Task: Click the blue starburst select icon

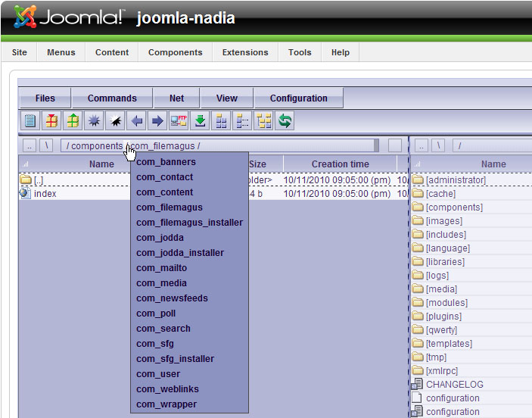Action: 94,120
